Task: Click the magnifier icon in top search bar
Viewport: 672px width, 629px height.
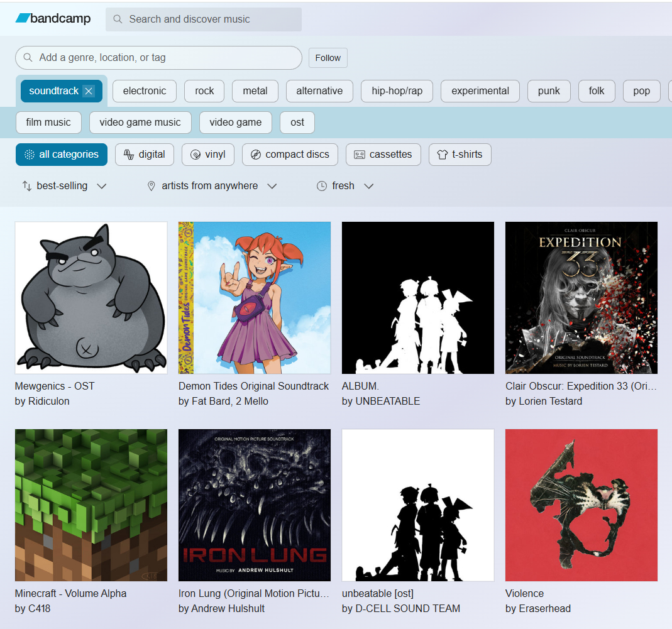Action: click(118, 19)
